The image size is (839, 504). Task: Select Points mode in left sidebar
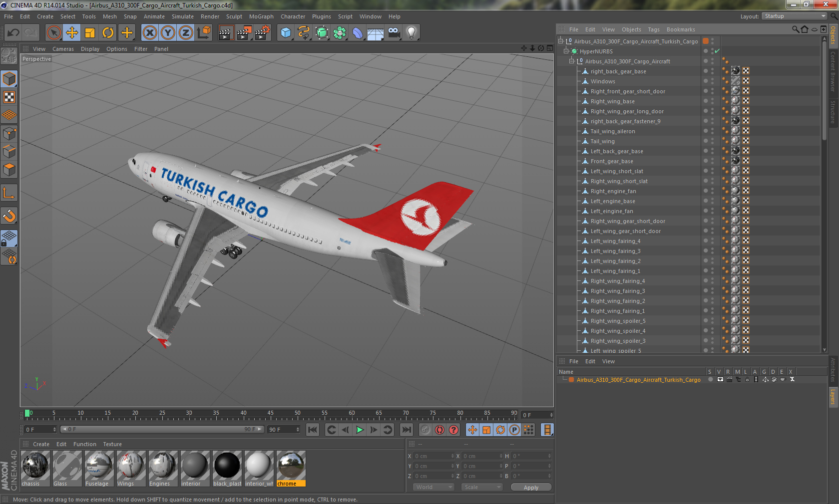coord(9,133)
